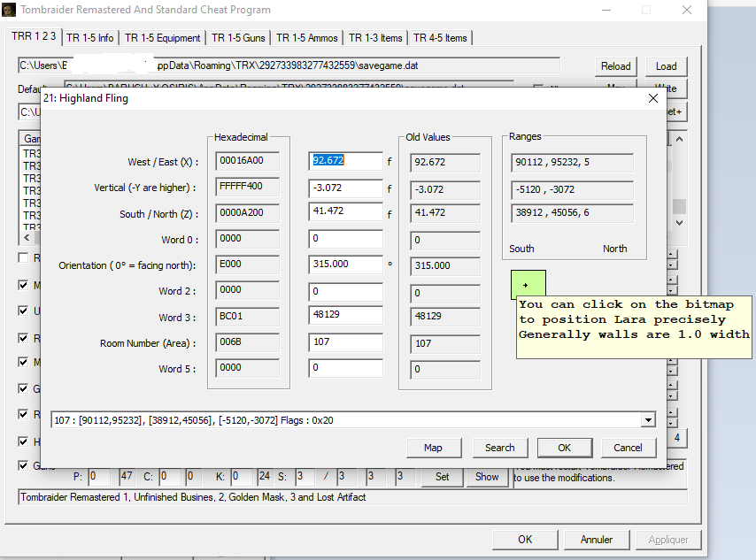Cancel the Highland Fling dialog
This screenshot has width=756, height=560.
coord(629,448)
